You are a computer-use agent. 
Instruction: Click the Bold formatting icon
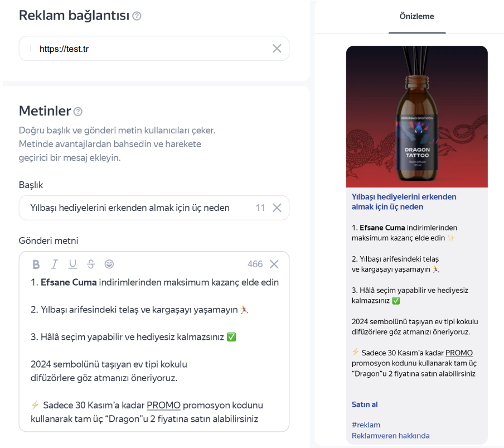36,264
